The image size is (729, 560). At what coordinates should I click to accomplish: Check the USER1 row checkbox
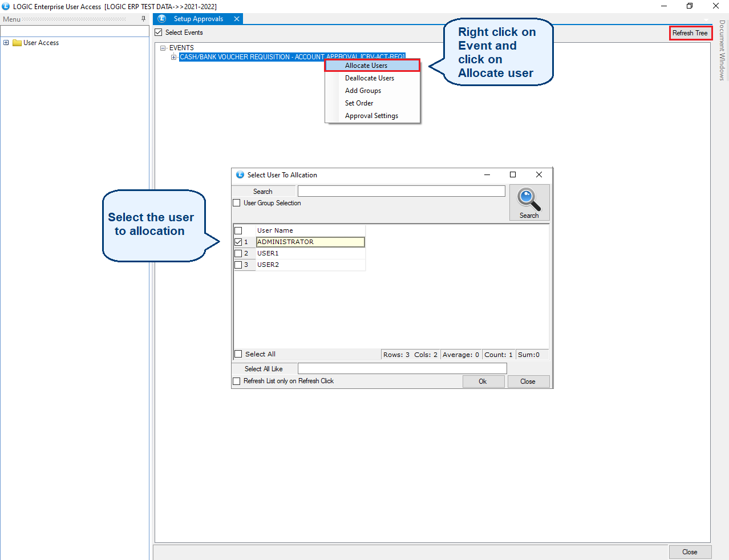point(238,253)
